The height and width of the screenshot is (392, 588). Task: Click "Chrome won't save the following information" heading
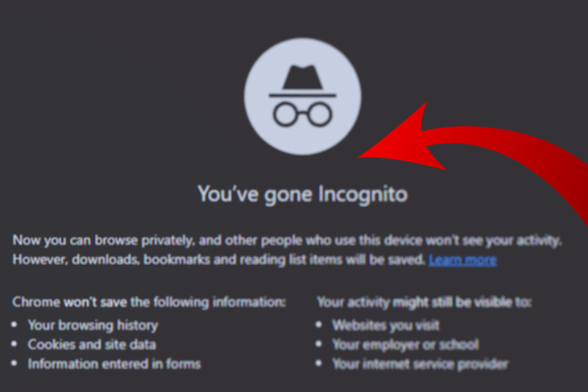[149, 301]
